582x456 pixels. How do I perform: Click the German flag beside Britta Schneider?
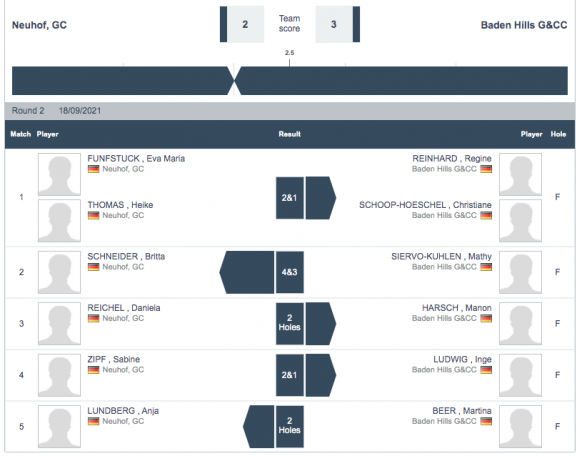pos(93,267)
